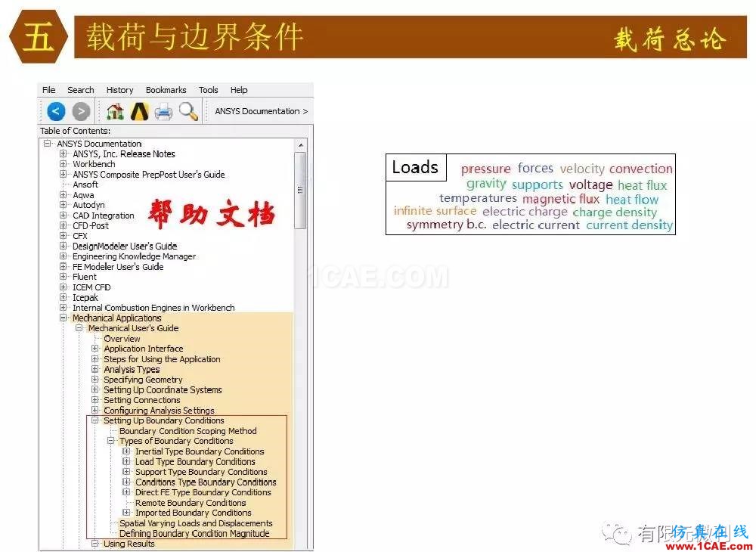
Task: Open the Help menu
Action: 239,90
